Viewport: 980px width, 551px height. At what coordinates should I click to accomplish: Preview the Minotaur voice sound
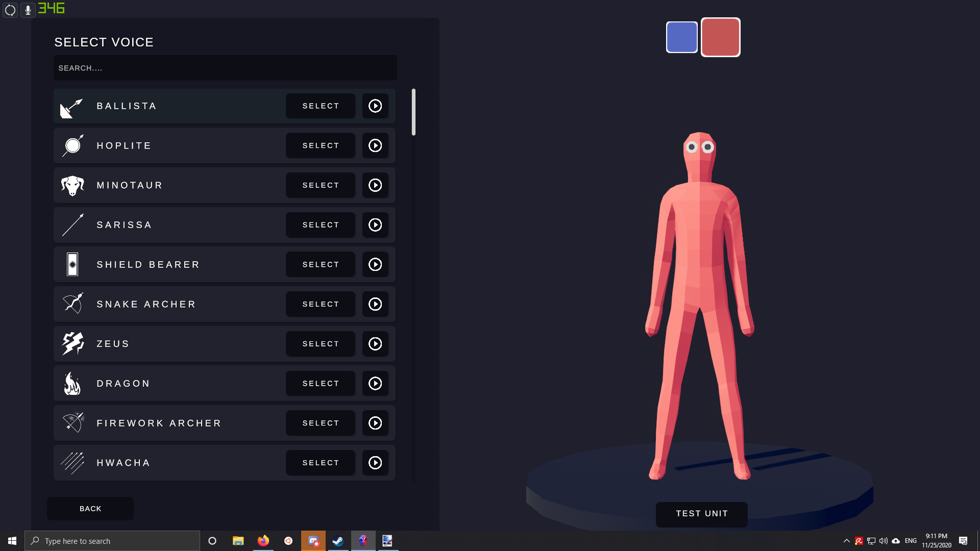point(375,185)
